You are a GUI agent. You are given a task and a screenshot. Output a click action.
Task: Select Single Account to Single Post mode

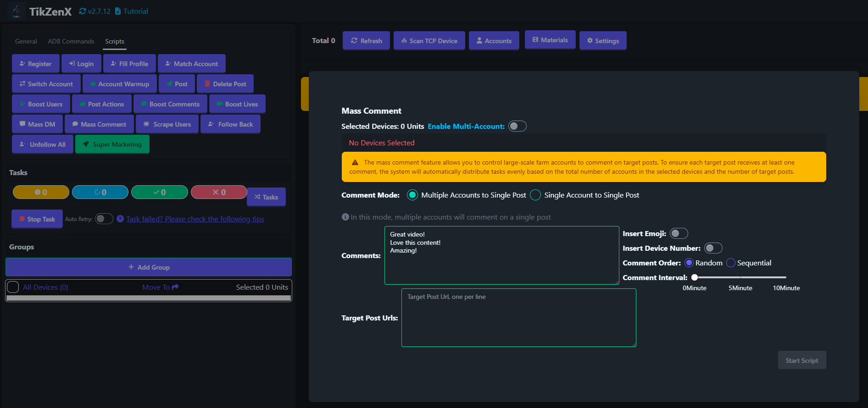tap(535, 195)
